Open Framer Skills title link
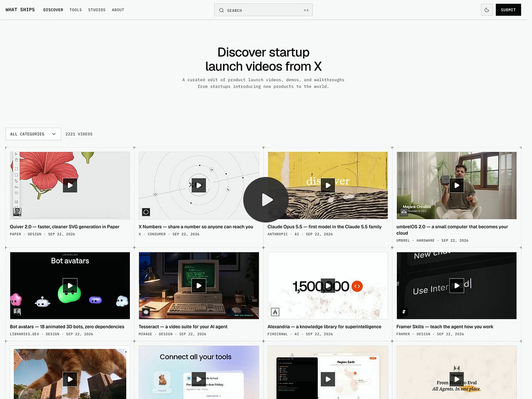The width and height of the screenshot is (532, 399). [445, 327]
